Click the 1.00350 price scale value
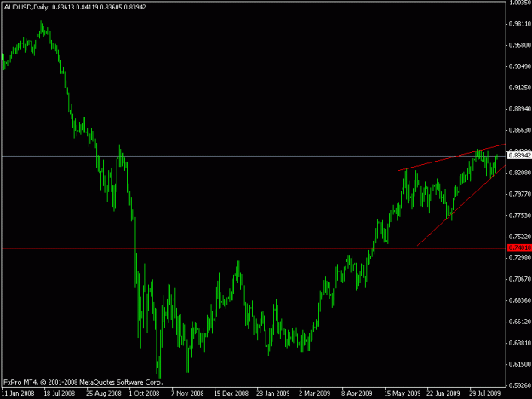Image resolution: width=532 pixels, height=399 pixels. pos(520,3)
